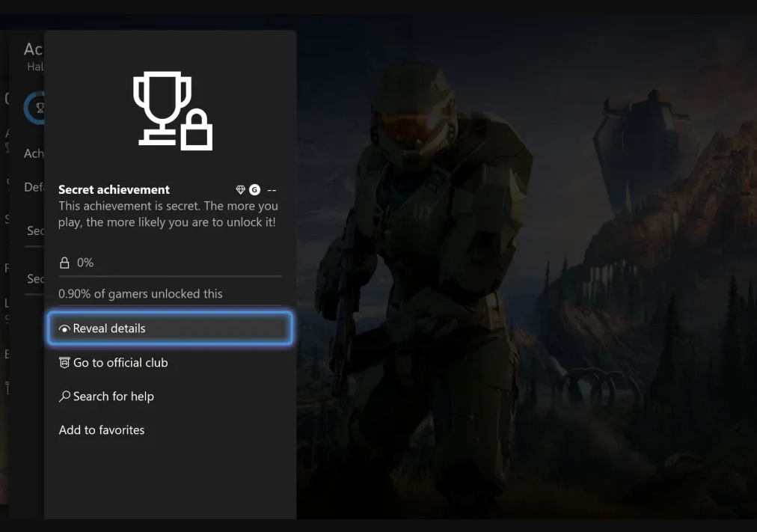The image size is (757, 532).
Task: Click the 0% achievement progress bar
Action: tap(170, 276)
